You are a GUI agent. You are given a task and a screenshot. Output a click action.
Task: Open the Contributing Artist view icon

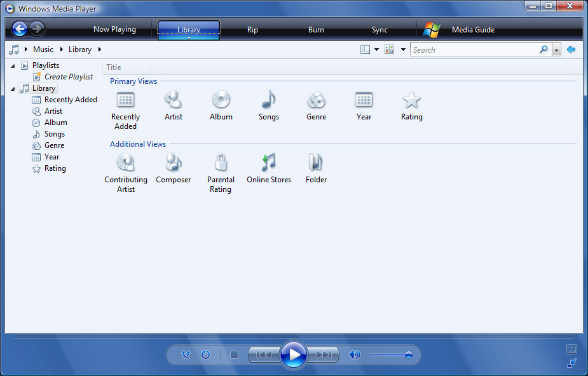[125, 163]
